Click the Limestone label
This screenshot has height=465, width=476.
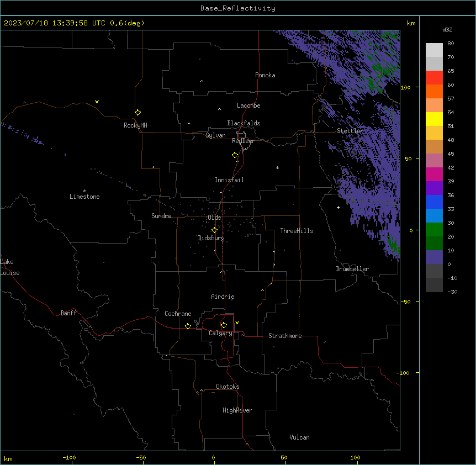coord(84,197)
